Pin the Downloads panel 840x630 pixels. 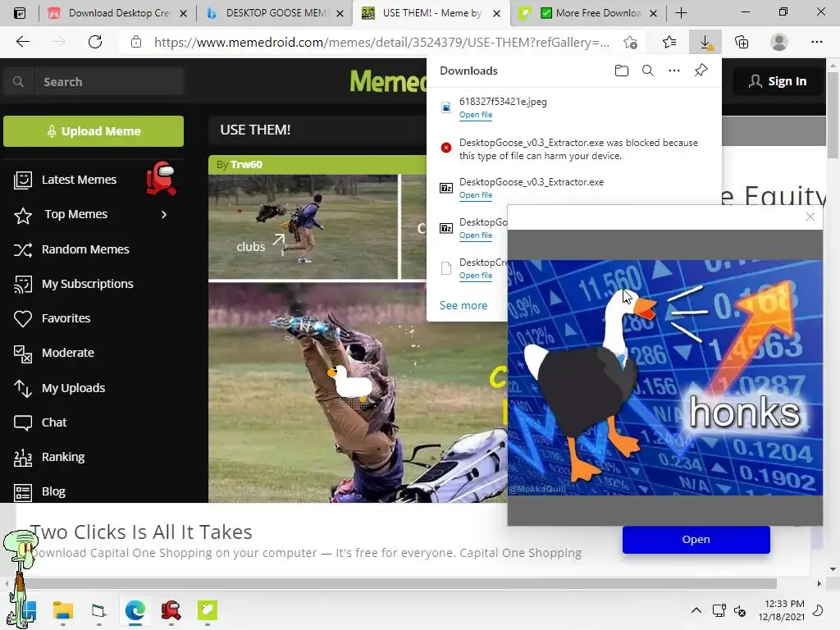tap(701, 71)
